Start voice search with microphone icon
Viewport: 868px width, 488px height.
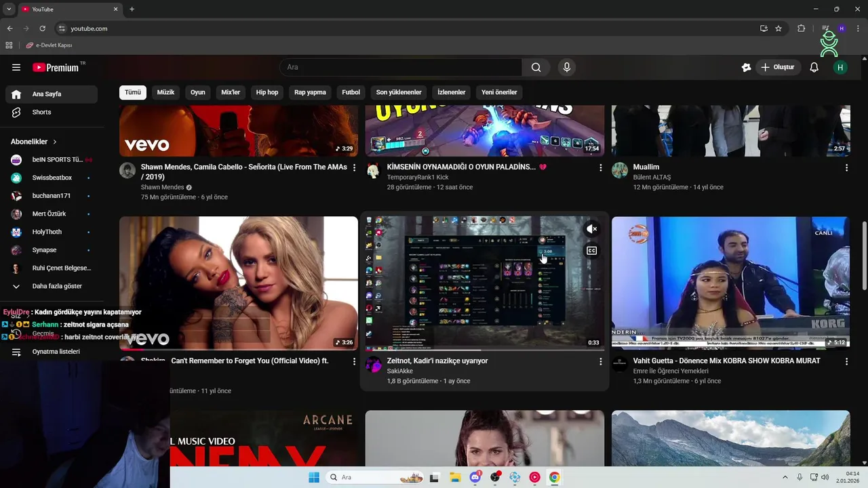[x=567, y=67]
